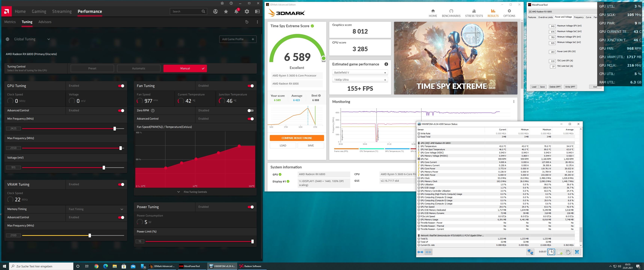The height and width of the screenshot is (270, 644).
Task: Click the SAVE button in 3DMark
Action: pos(311,145)
